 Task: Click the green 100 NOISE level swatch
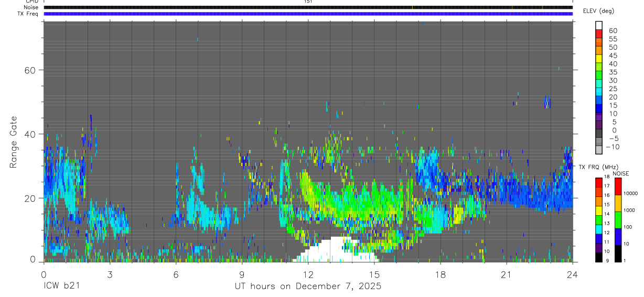[x=618, y=219]
